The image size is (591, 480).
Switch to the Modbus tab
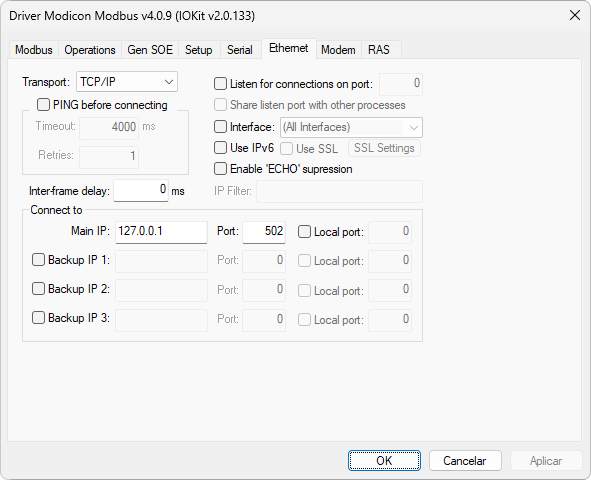coord(34,50)
